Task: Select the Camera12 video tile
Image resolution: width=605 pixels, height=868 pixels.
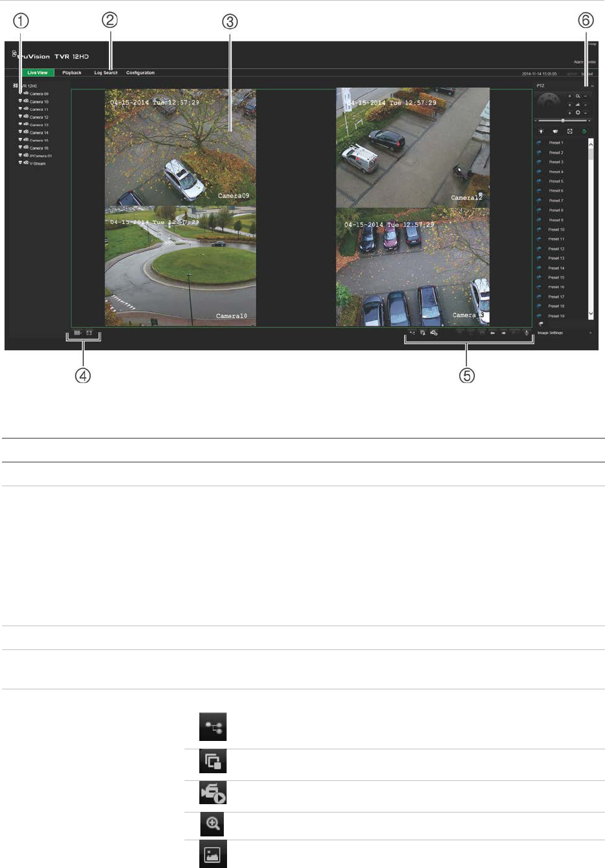Action: pyautogui.click(x=413, y=148)
